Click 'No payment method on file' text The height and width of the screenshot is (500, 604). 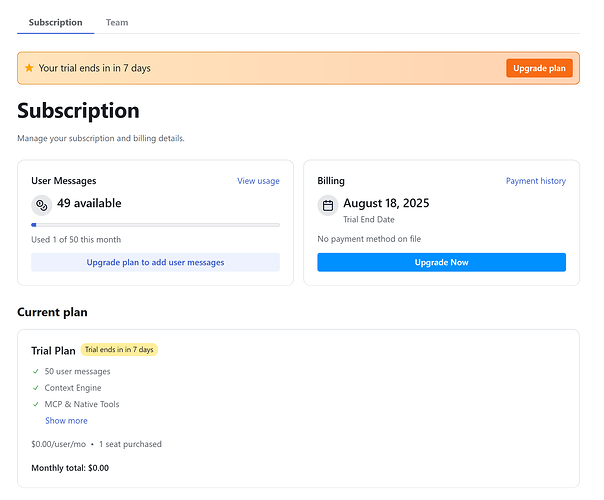(369, 239)
